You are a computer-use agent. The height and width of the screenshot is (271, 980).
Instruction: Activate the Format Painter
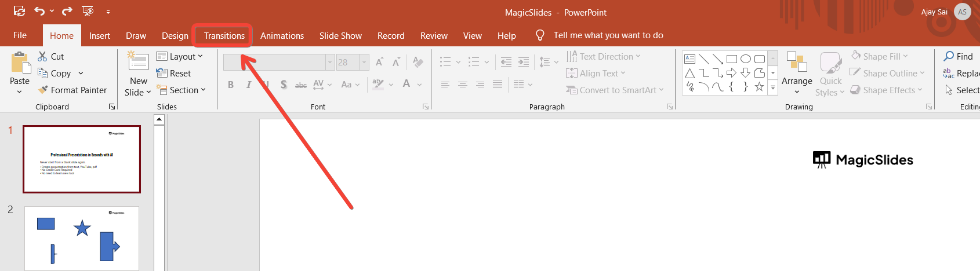click(x=72, y=90)
